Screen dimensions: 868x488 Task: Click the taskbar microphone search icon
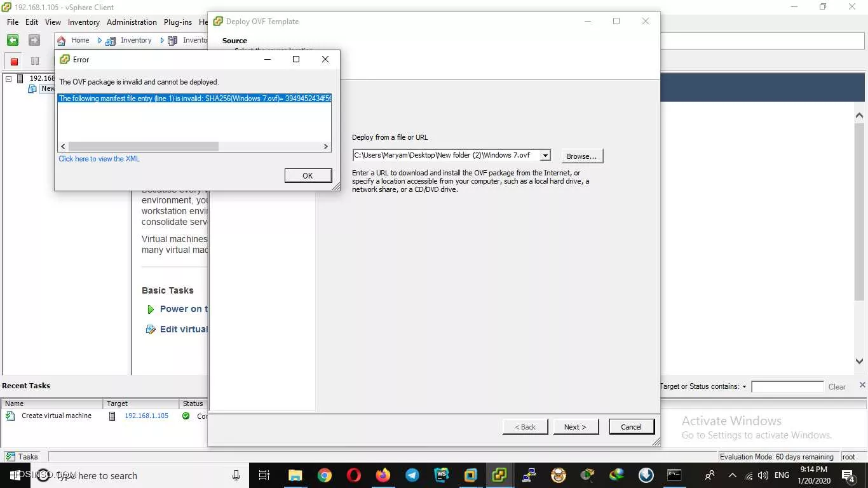tap(236, 475)
